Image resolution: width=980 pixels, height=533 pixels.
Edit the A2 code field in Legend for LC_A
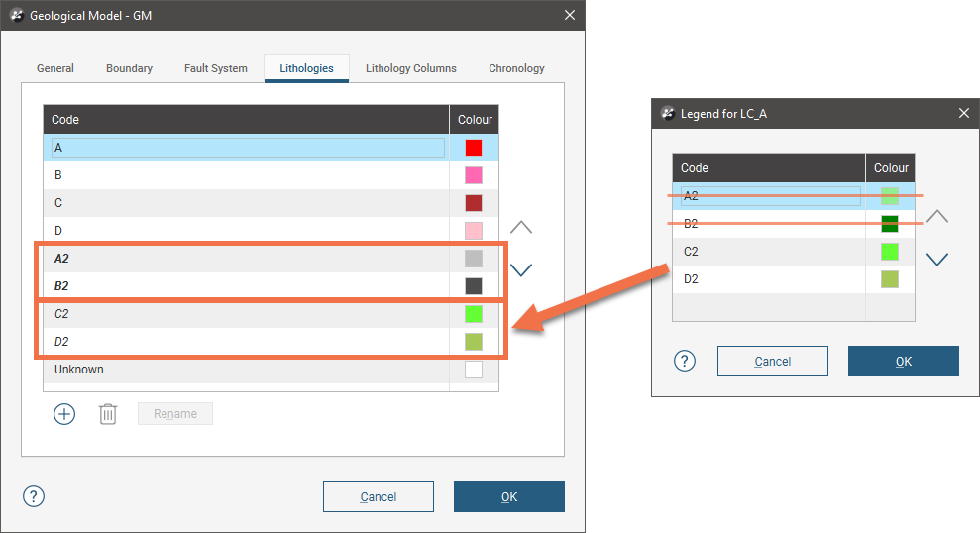tap(771, 196)
